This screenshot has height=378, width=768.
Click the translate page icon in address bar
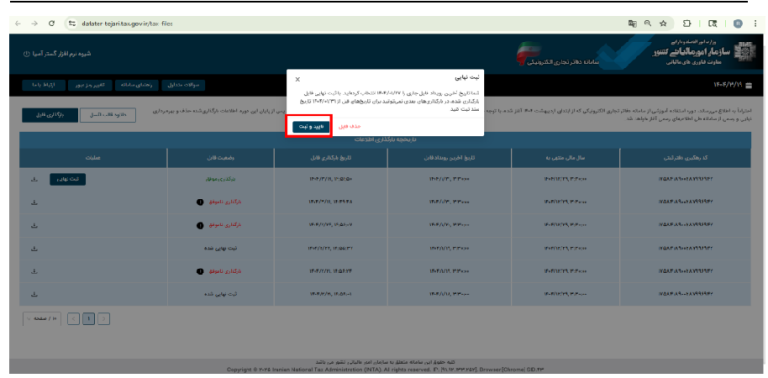(x=632, y=24)
